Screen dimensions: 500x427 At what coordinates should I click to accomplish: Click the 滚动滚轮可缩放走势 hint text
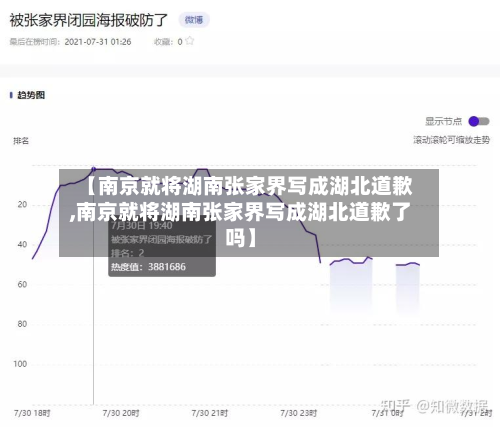[x=452, y=140]
